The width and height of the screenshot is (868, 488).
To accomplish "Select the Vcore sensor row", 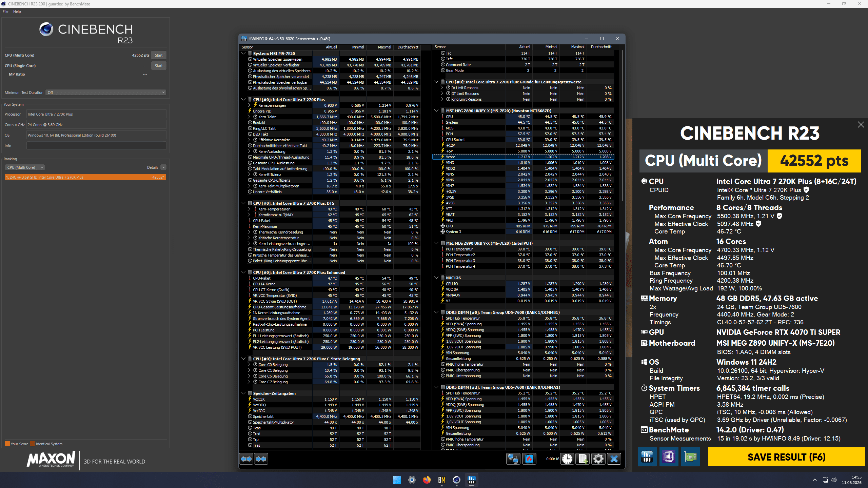I will [x=523, y=157].
